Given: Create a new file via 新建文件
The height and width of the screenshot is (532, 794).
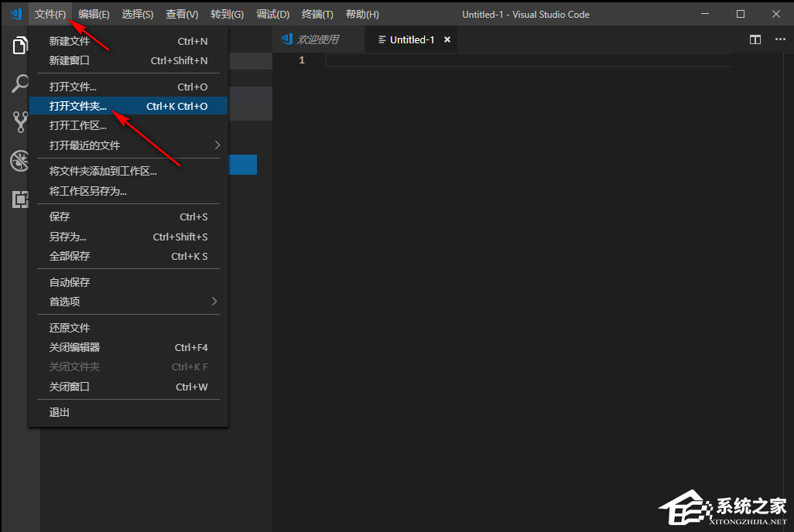Looking at the screenshot, I should tap(67, 40).
